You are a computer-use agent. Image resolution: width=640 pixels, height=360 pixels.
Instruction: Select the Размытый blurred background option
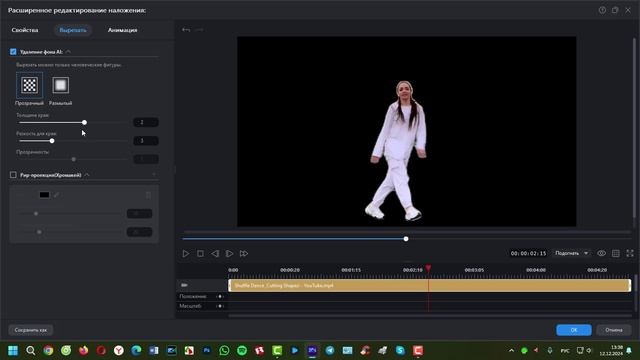pyautogui.click(x=60, y=85)
